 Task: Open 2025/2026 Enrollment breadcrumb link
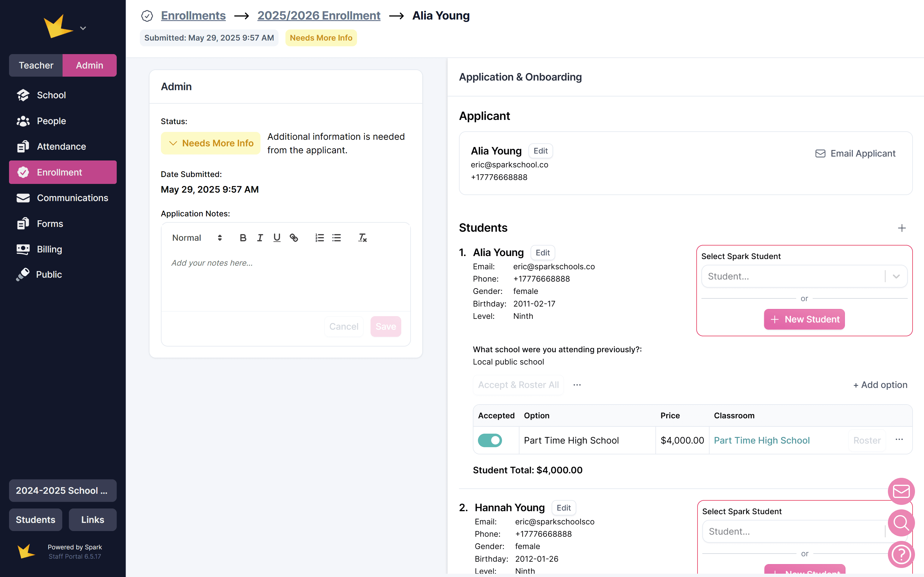coord(319,16)
